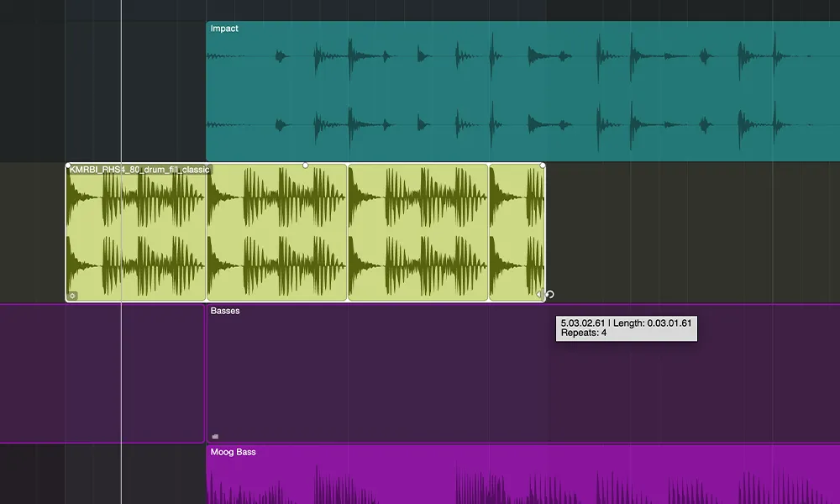The image size is (840, 504).
Task: Click the Basses folder region name
Action: point(225,311)
